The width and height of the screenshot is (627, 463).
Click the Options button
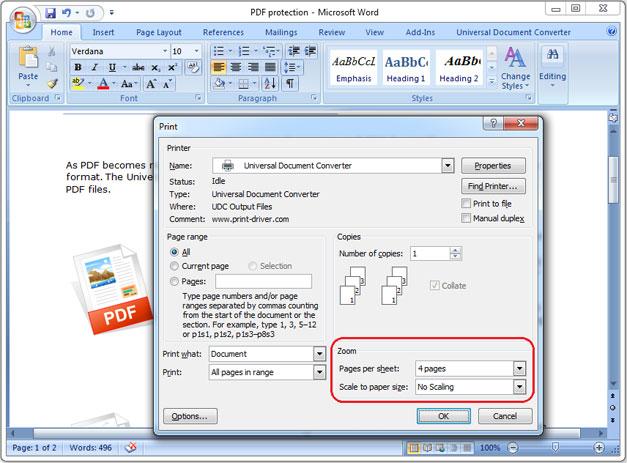coord(190,416)
